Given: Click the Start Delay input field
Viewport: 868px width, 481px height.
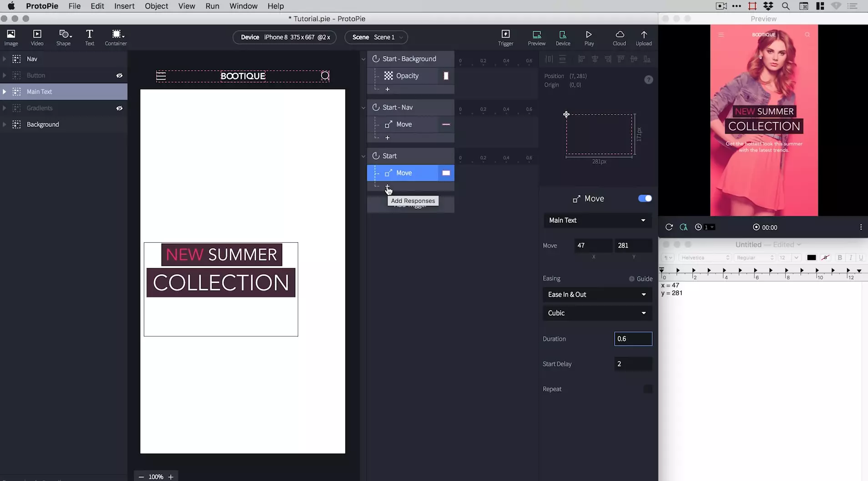Looking at the screenshot, I should coord(633,364).
